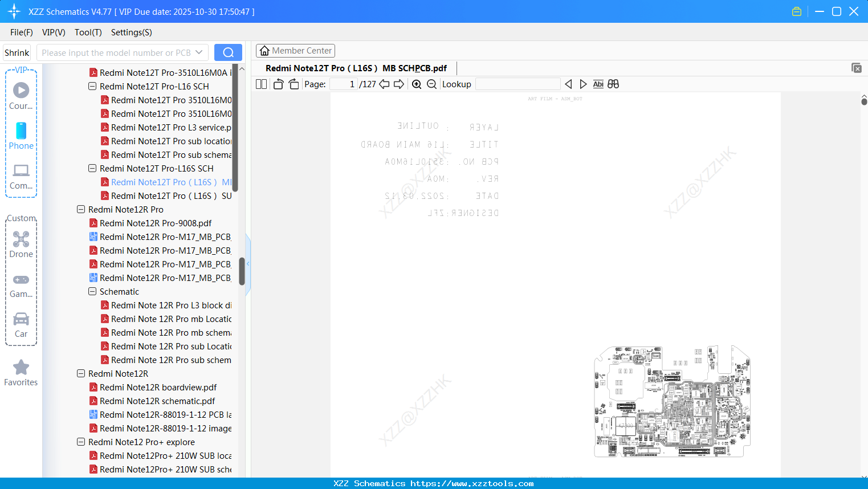Open the VIP(V) menu
This screenshot has width=868, height=489.
(54, 32)
